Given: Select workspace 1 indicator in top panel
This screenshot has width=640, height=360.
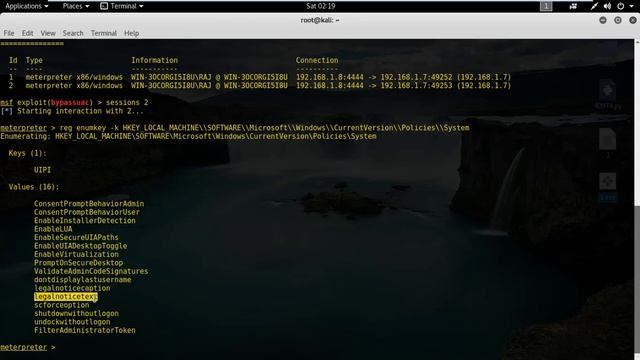Looking at the screenshot, I should pos(546,6).
